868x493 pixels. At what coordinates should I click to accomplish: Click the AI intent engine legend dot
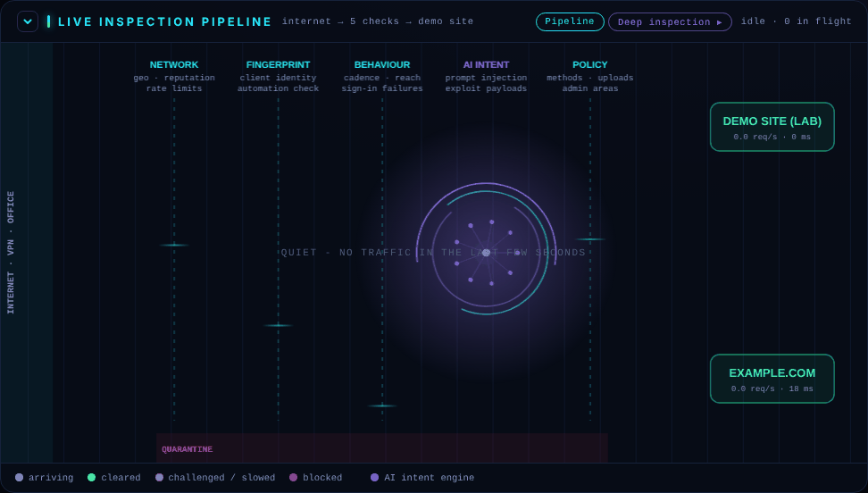(375, 478)
